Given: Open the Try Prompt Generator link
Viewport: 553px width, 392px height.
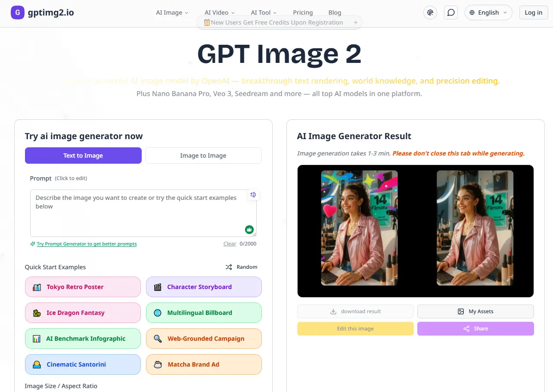Looking at the screenshot, I should pyautogui.click(x=86, y=244).
